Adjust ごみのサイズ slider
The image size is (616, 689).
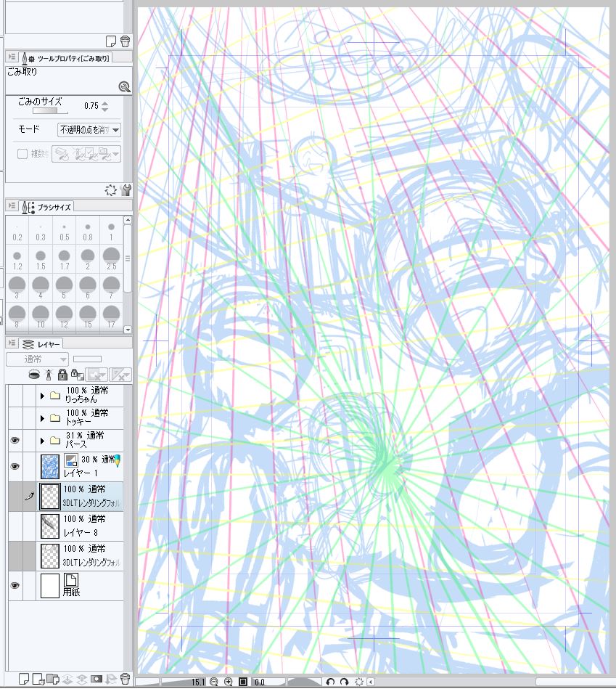(50, 111)
